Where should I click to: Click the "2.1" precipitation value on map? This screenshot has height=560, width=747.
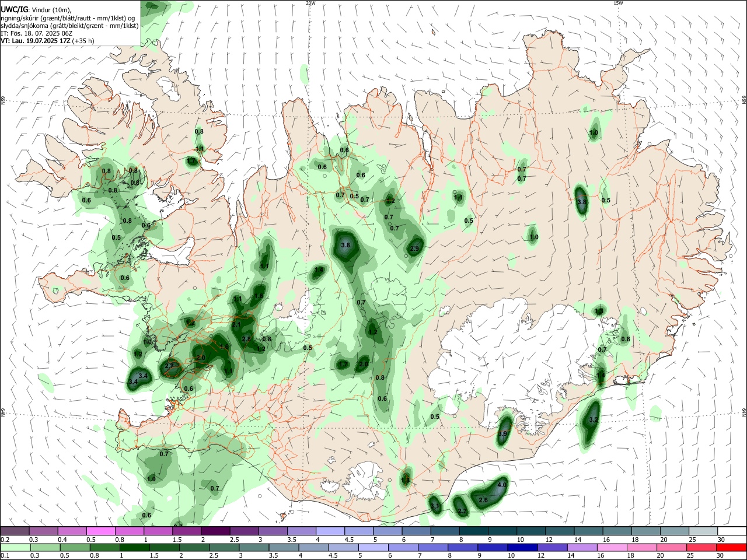[x=236, y=324]
